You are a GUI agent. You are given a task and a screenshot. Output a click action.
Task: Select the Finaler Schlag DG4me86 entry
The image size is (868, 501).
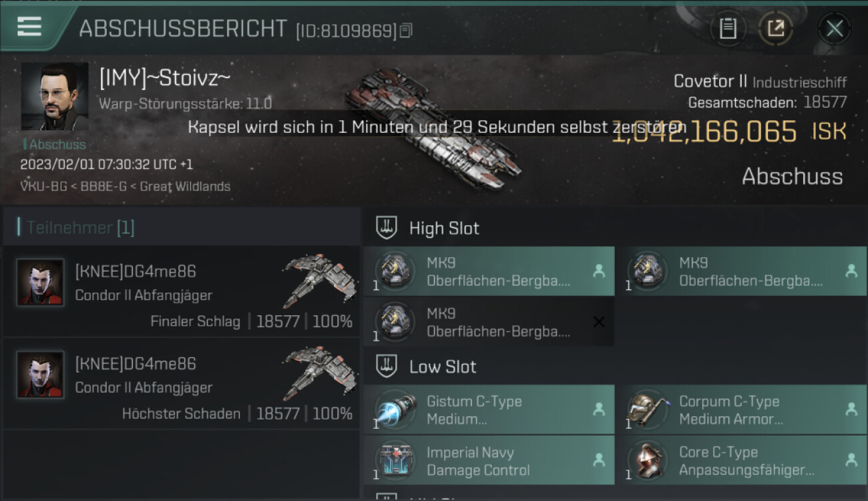182,291
